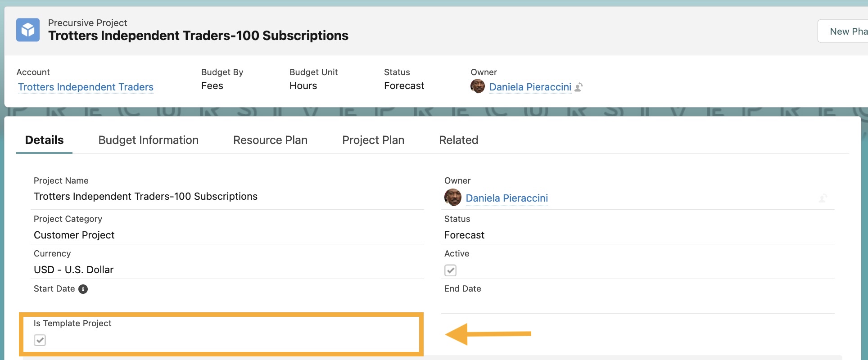Click the USD - U.S. Dollar currency value
Viewport: 868px width, 360px height.
click(73, 270)
